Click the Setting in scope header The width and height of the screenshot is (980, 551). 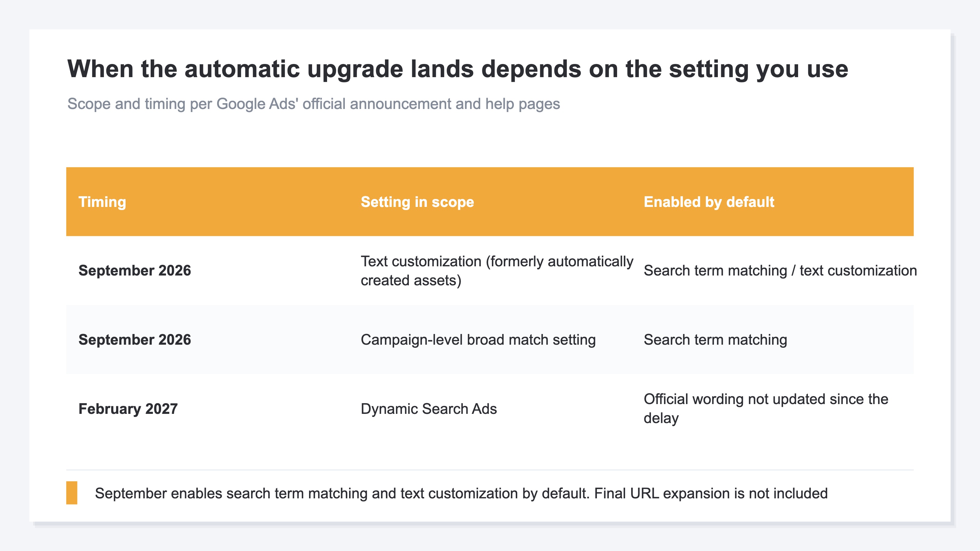(x=417, y=202)
